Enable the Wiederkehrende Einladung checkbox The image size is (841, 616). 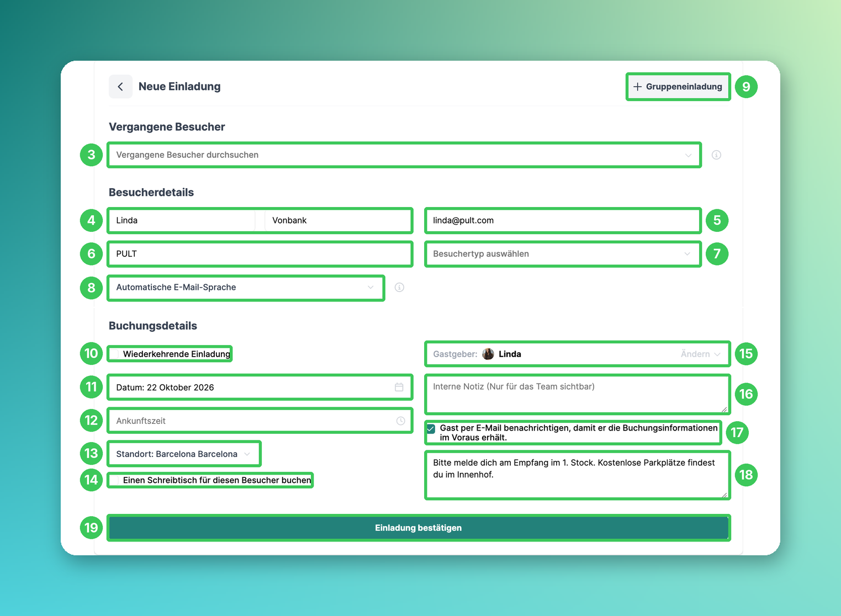(x=114, y=354)
